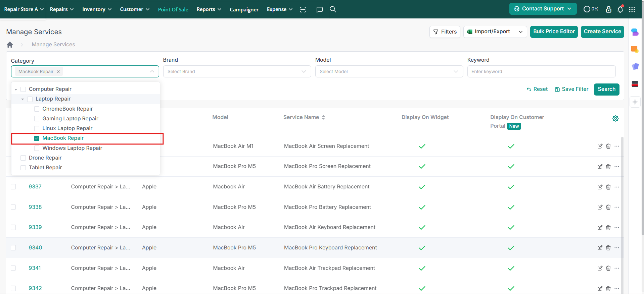Screen dimensions: 644x294
Task: Click the table settings gear icon
Action: coord(615,118)
